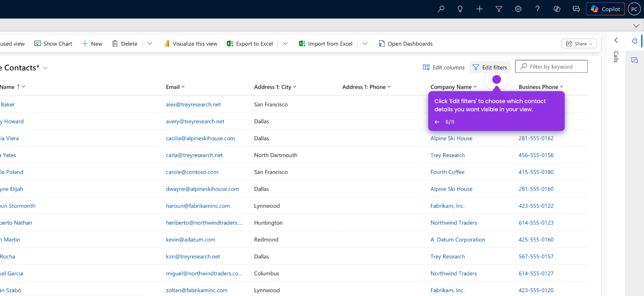The width and height of the screenshot is (644, 296).
Task: Click the chat icon in right side rail
Action: pos(635,60)
